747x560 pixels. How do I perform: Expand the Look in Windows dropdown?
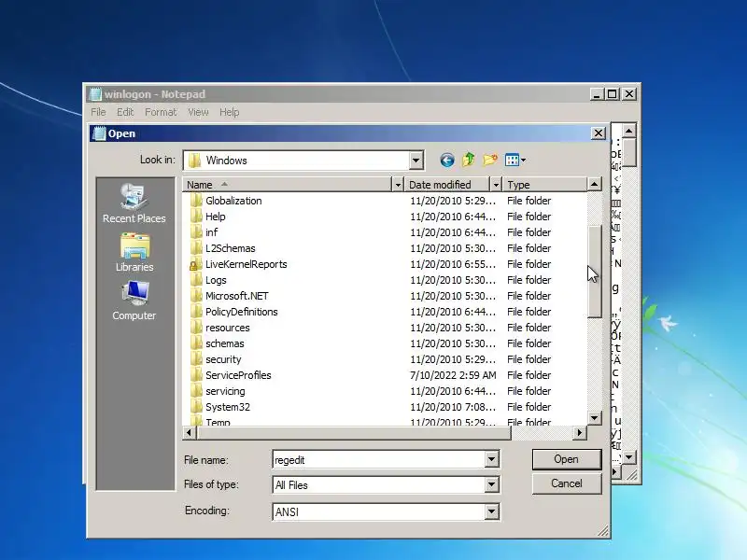[x=416, y=161]
